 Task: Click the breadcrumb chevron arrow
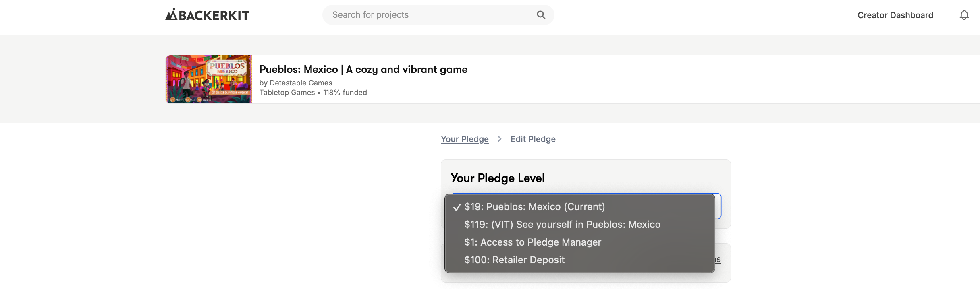pos(500,139)
